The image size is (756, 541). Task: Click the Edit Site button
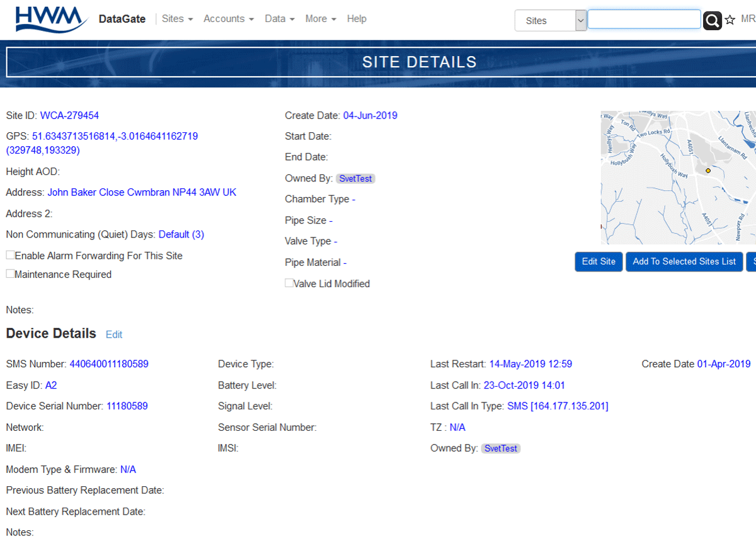(598, 261)
